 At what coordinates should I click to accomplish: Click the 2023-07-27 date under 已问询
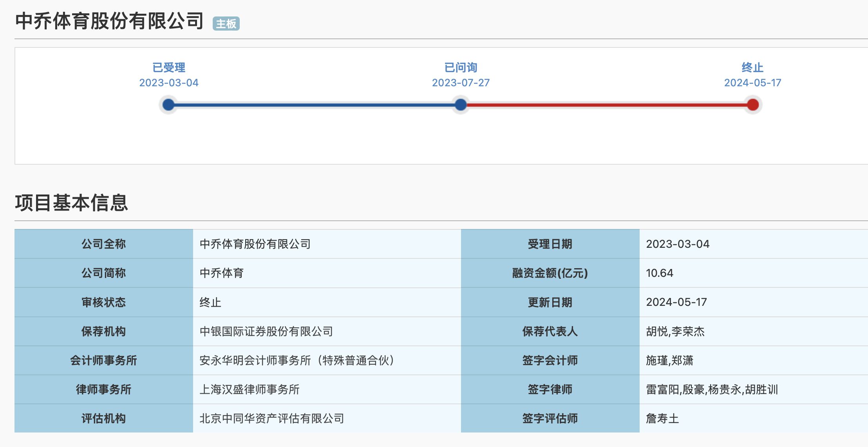[461, 83]
